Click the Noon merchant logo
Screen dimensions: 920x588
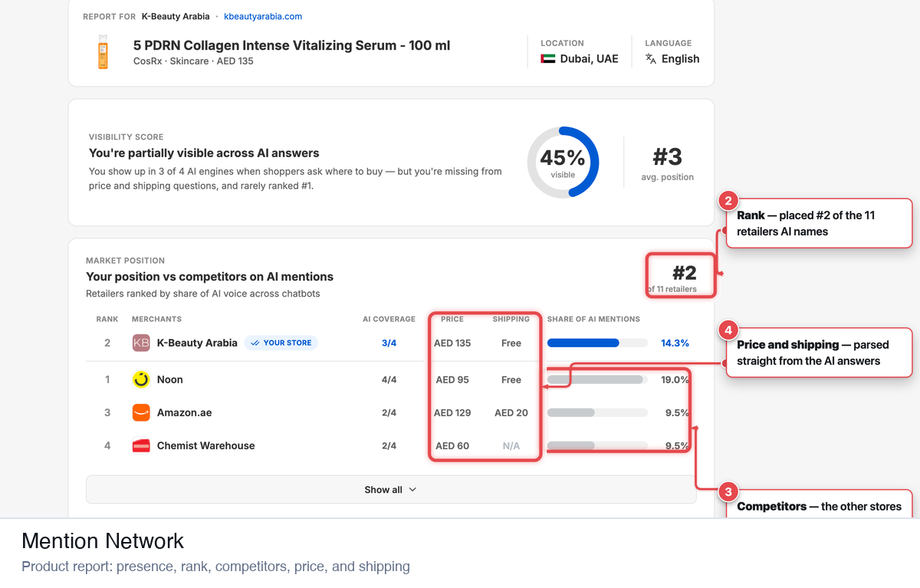tap(141, 379)
